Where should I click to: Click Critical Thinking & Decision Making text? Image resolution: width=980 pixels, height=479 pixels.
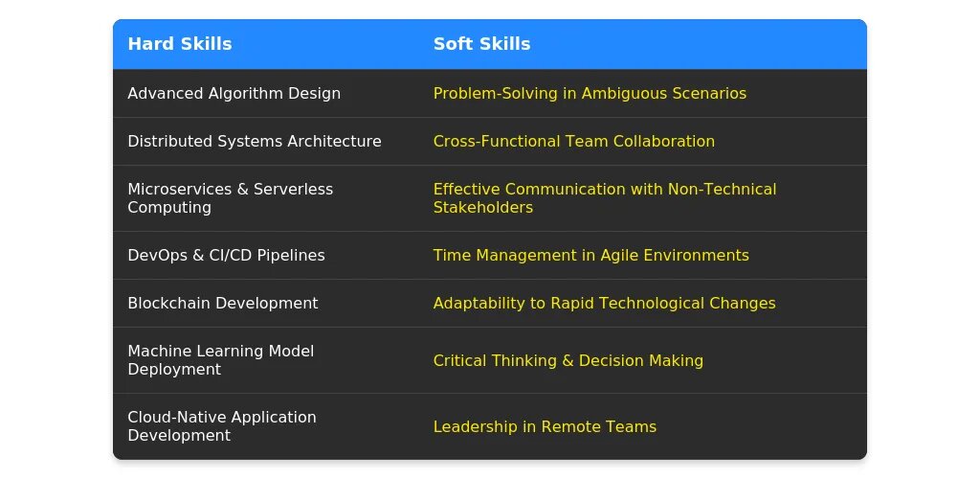pyautogui.click(x=568, y=361)
